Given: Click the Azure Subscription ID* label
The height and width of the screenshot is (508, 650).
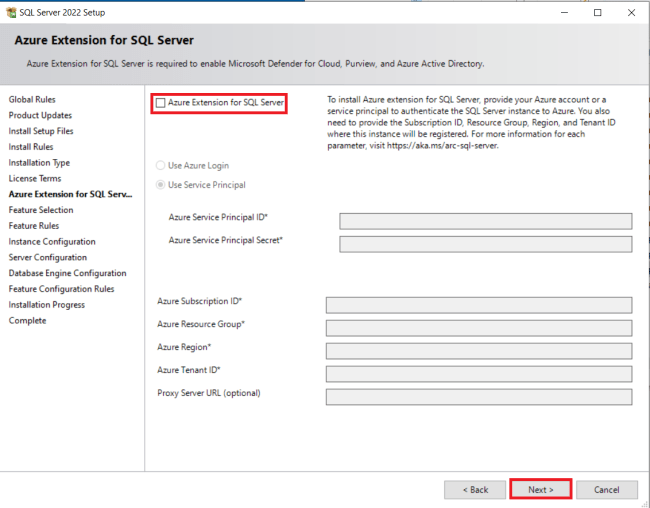Looking at the screenshot, I should 199,301.
